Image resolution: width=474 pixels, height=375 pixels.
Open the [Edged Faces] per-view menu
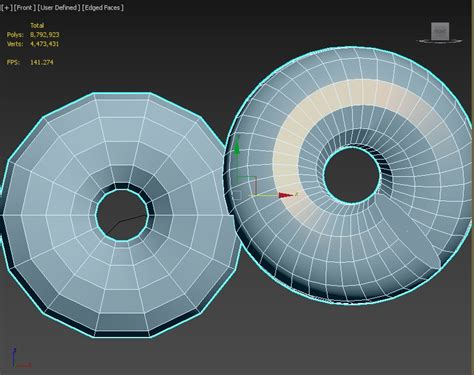point(103,7)
